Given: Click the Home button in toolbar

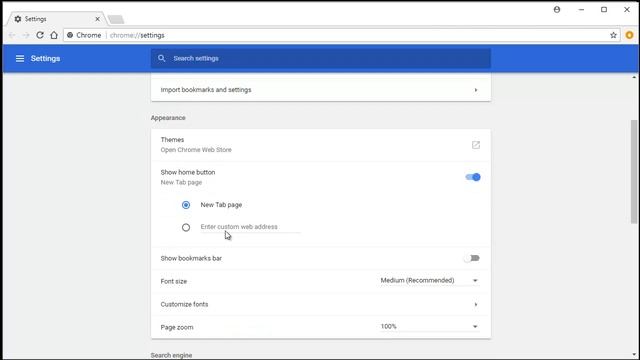Looking at the screenshot, I should (54, 35).
